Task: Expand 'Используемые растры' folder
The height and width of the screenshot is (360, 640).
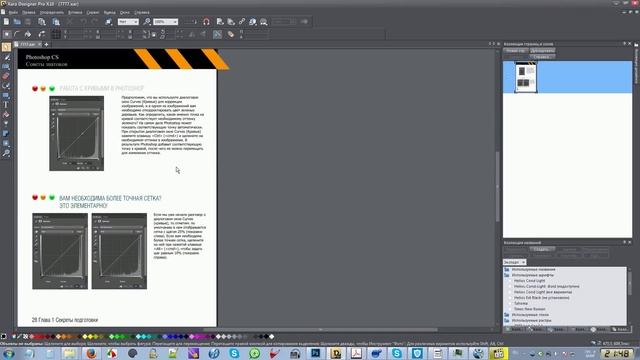Action: (x=507, y=320)
